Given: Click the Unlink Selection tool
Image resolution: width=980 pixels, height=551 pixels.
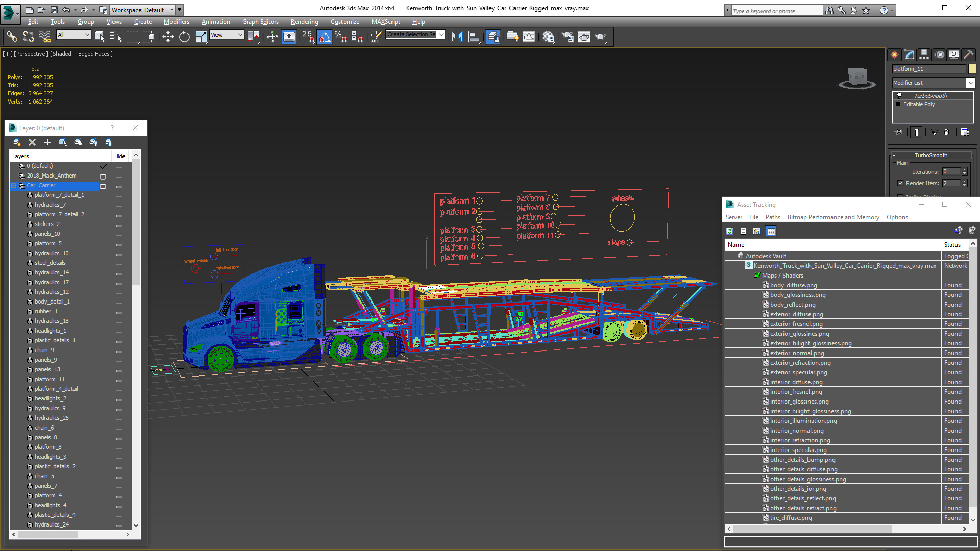Looking at the screenshot, I should (x=28, y=36).
